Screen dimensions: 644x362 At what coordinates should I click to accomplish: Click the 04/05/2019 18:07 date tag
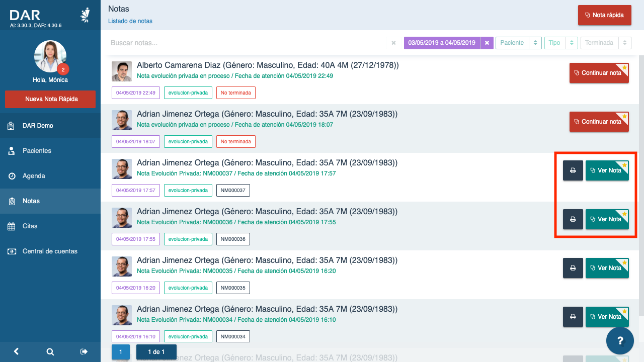[136, 142]
